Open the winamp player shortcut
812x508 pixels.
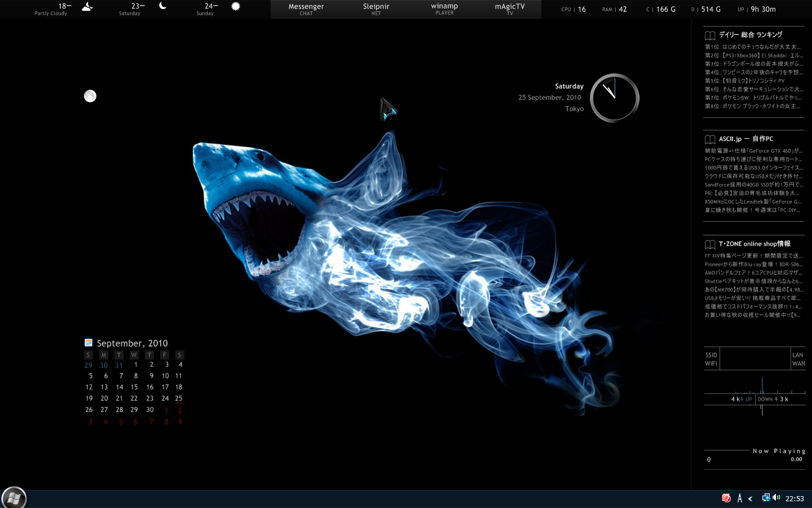click(444, 9)
